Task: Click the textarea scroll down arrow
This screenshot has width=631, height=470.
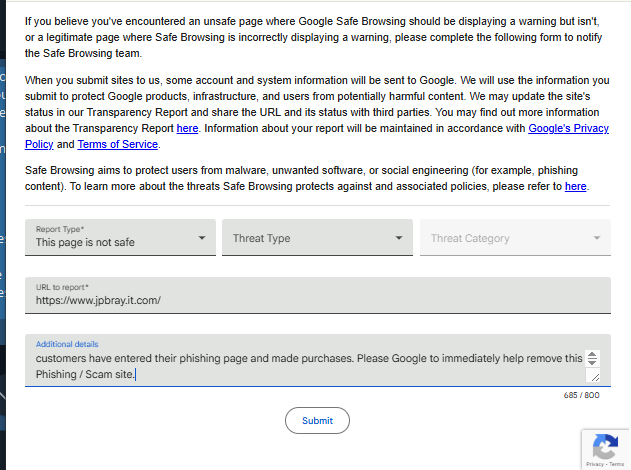Action: (592, 362)
